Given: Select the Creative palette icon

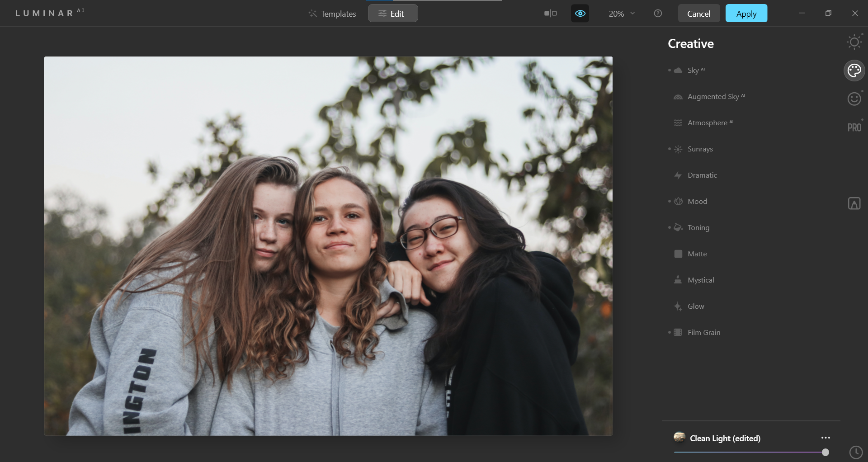Looking at the screenshot, I should (x=854, y=71).
